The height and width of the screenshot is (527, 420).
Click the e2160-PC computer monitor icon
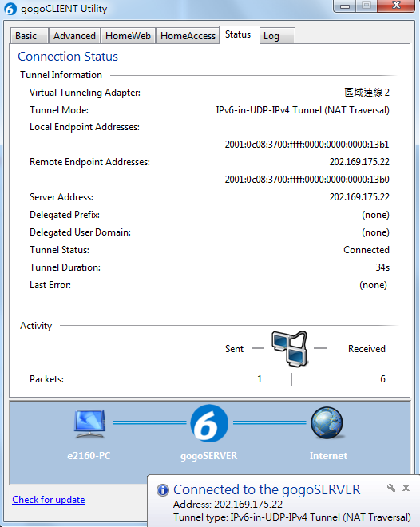pyautogui.click(x=90, y=423)
